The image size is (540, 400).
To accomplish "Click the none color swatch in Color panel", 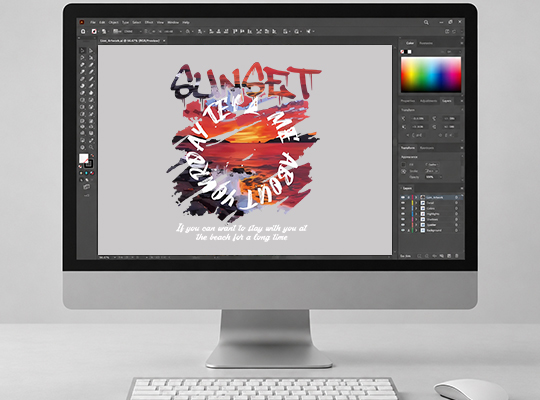I will click(402, 52).
